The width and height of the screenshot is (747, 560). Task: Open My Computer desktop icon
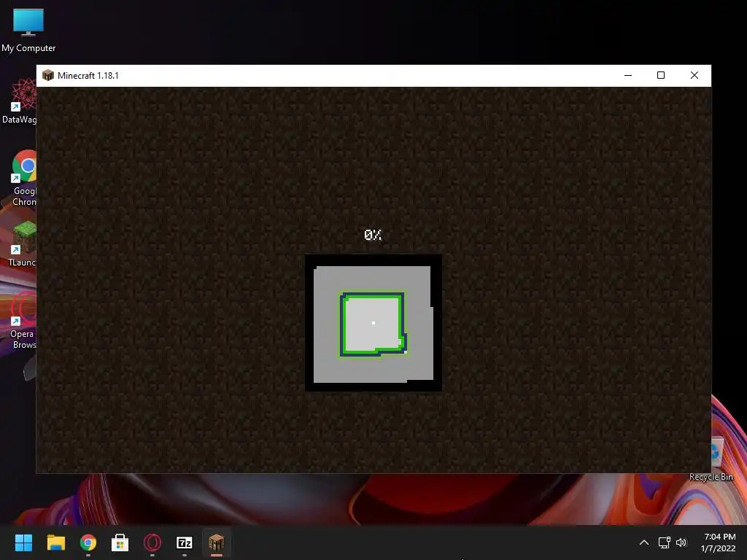pyautogui.click(x=28, y=29)
